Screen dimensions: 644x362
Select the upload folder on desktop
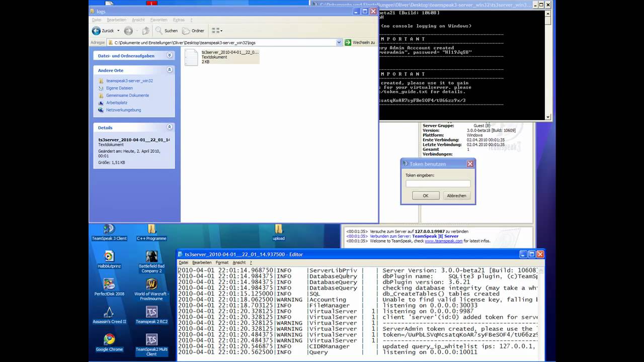point(279,232)
